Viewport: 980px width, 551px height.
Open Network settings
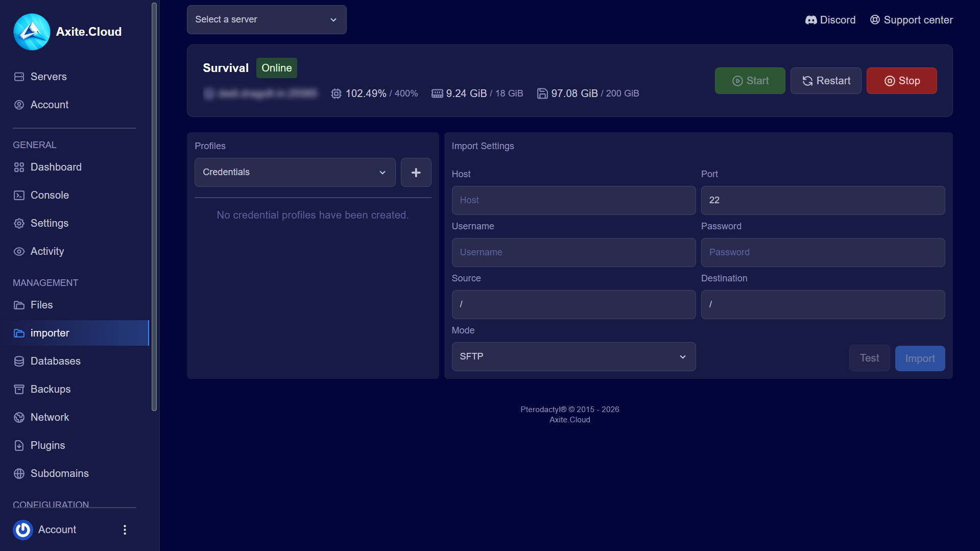(x=50, y=417)
